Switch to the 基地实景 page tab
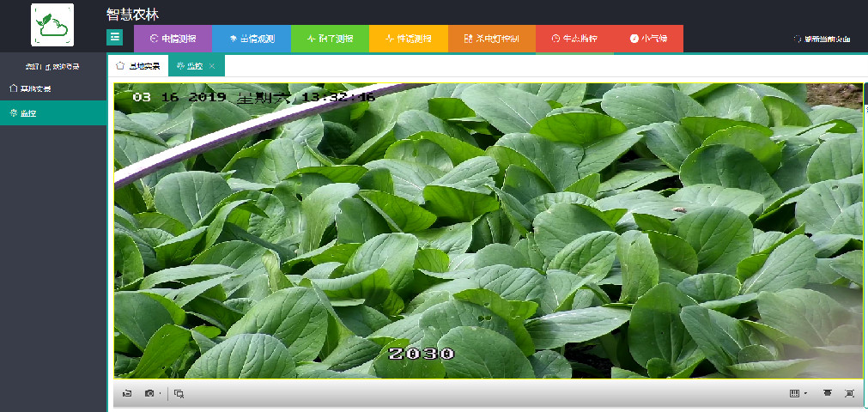The height and width of the screenshot is (412, 868). (138, 66)
